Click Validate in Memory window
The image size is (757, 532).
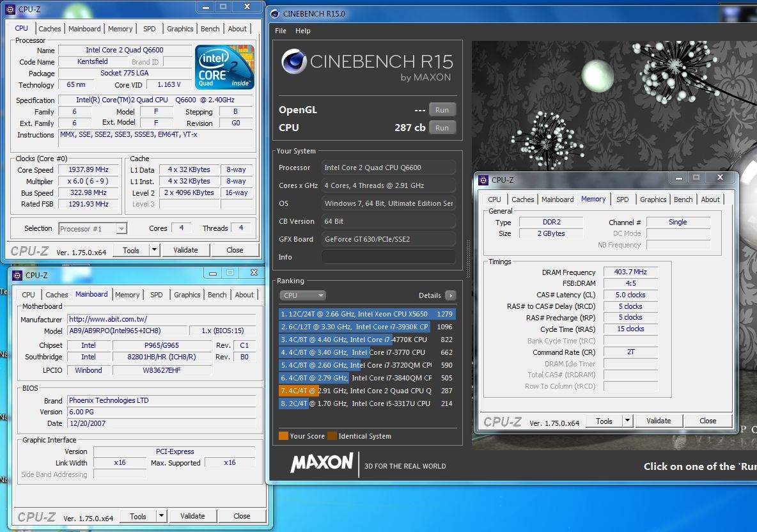(x=659, y=421)
